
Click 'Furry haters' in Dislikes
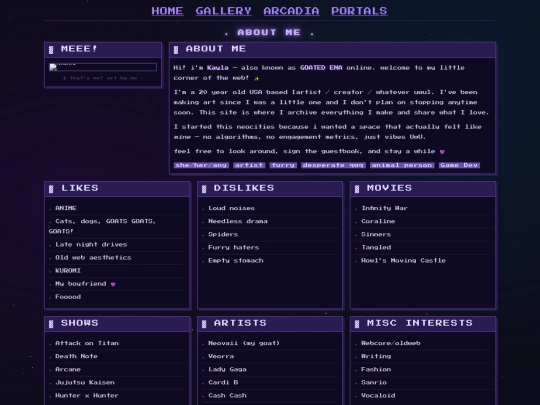click(x=233, y=247)
